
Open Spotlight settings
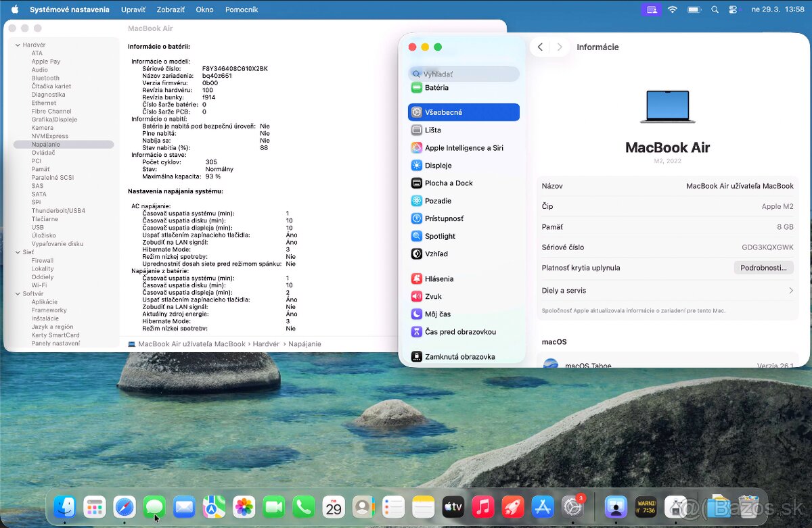point(438,236)
